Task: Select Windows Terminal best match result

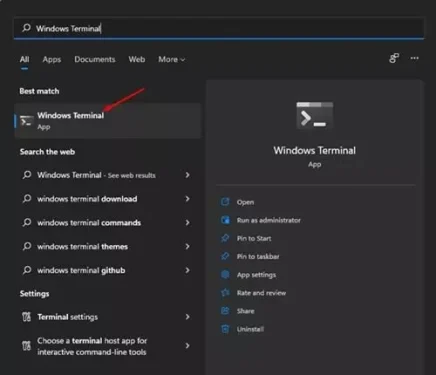Action: 107,121
